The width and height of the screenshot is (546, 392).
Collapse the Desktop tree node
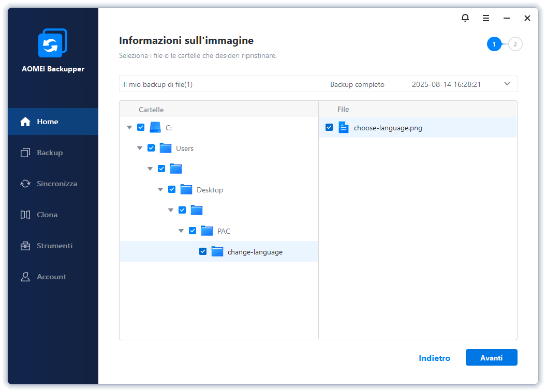[160, 190]
